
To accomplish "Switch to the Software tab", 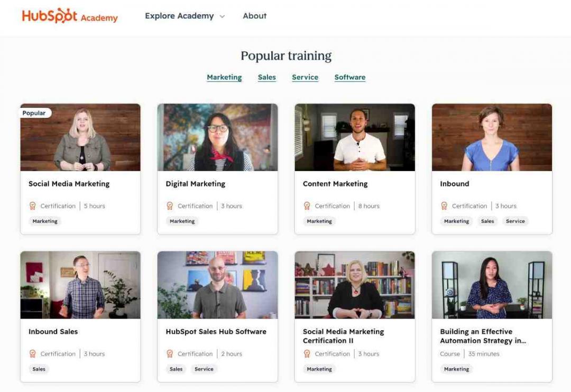I will [350, 77].
